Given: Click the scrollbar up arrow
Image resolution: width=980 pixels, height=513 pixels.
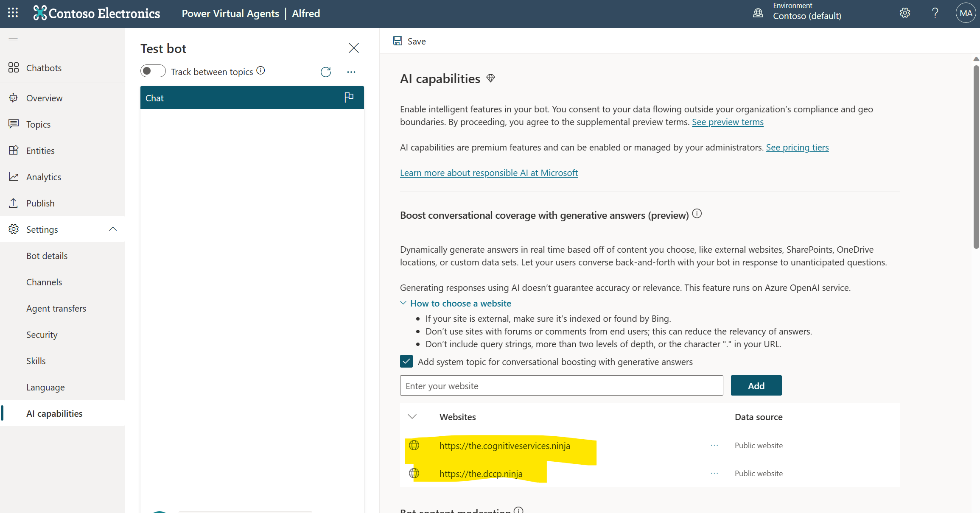Looking at the screenshot, I should tap(976, 59).
